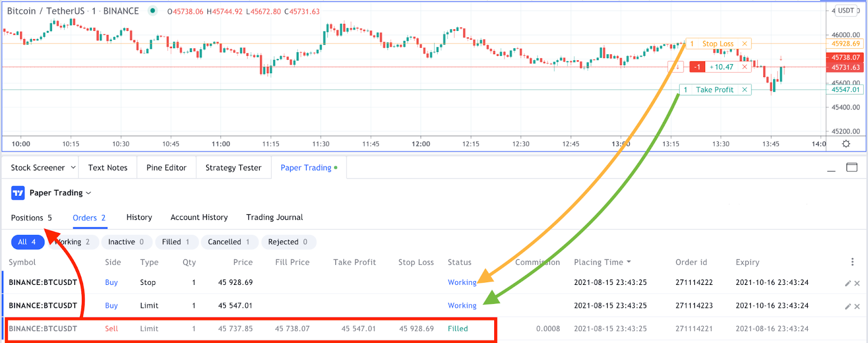Image resolution: width=868 pixels, height=343 pixels.
Task: Click the Stop Loss order label on chart
Action: [x=718, y=44]
